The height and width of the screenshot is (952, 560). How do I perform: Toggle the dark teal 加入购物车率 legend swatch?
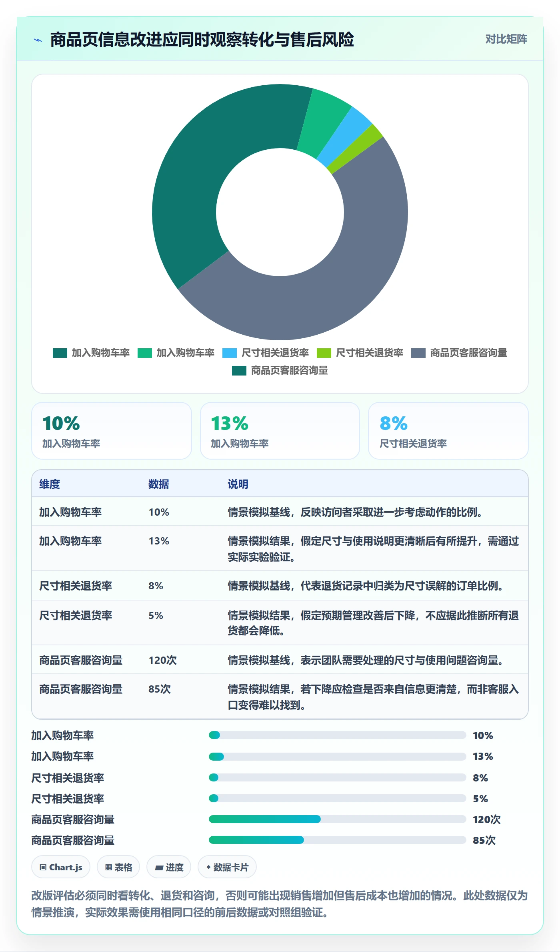[x=60, y=353]
